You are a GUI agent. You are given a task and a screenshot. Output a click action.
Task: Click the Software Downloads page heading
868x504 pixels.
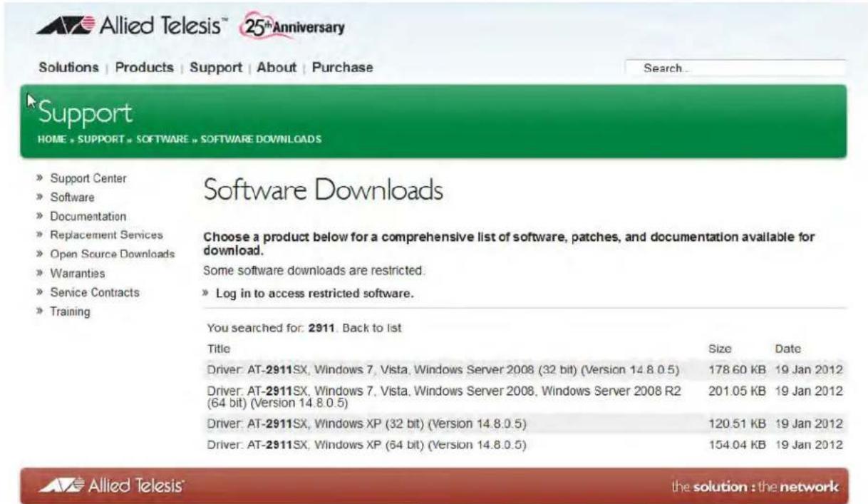[x=324, y=190]
